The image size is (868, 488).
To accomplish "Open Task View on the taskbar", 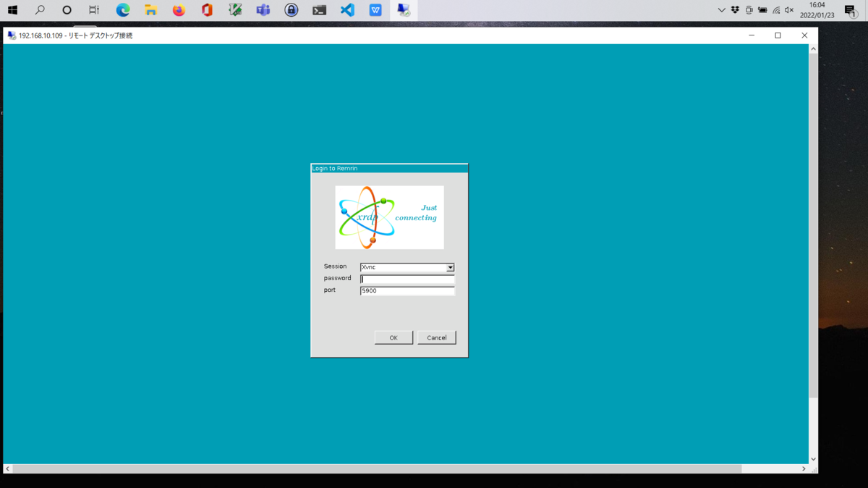I will [x=94, y=10].
